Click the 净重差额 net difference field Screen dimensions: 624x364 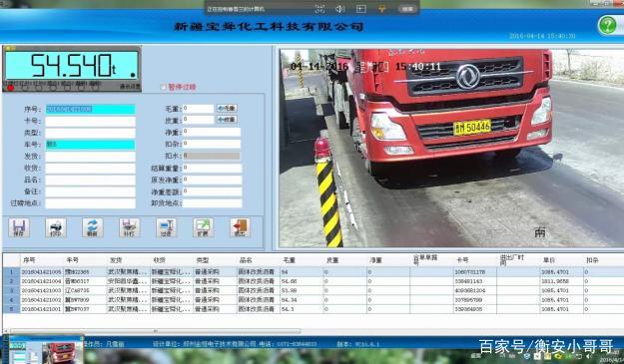pos(212,191)
